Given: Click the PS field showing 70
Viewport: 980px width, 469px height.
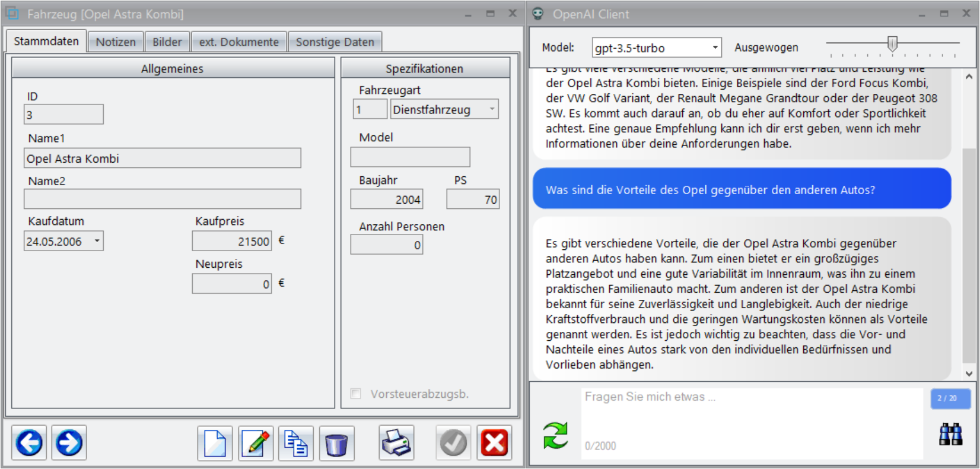Looking at the screenshot, I should [473, 199].
